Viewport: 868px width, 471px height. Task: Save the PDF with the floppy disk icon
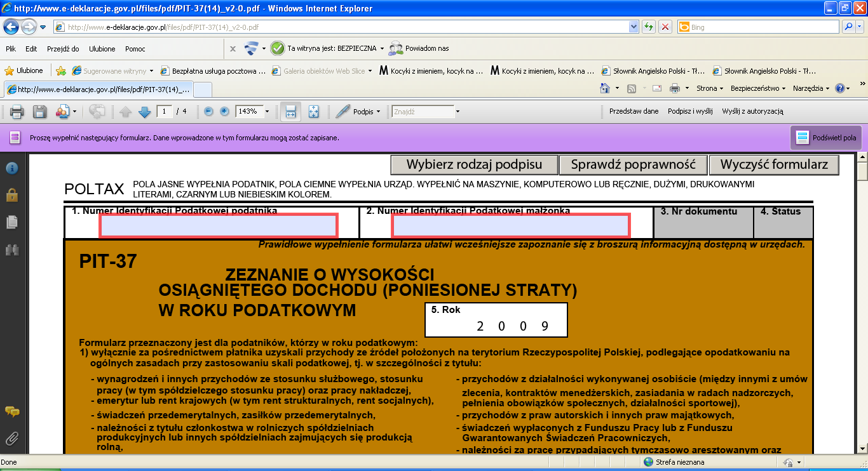[x=39, y=112]
